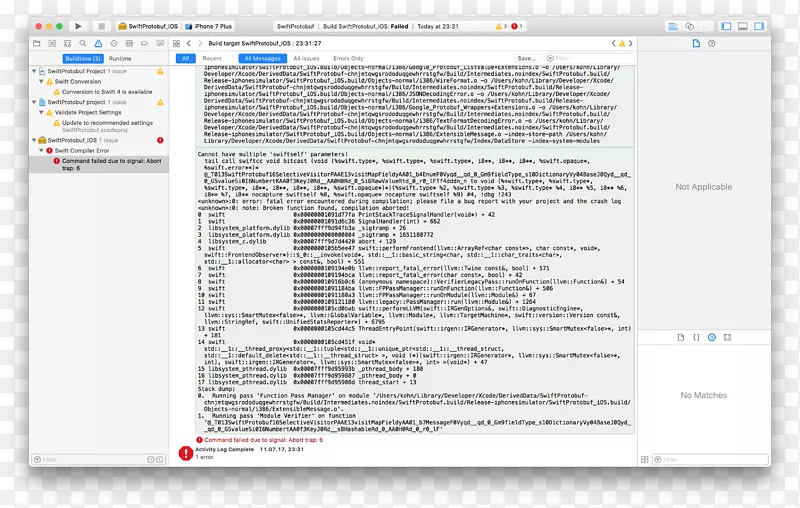The width and height of the screenshot is (800, 508).
Task: Toggle the utilities panel visibility
Action: coord(759,26)
